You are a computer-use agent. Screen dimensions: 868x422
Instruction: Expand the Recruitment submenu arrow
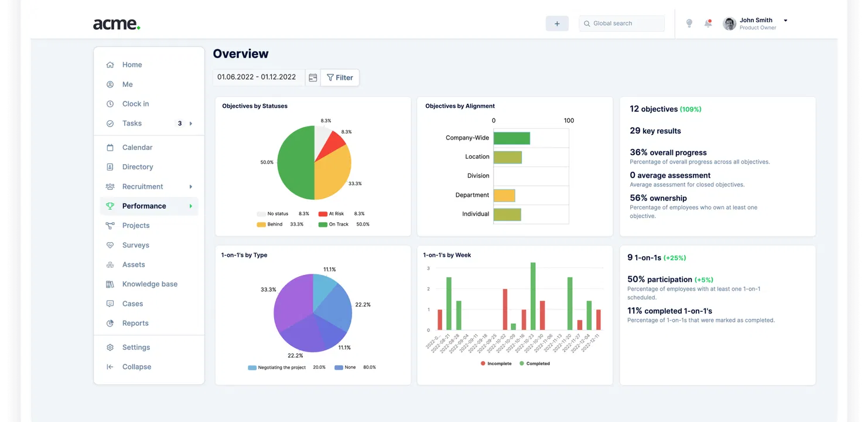pos(191,186)
